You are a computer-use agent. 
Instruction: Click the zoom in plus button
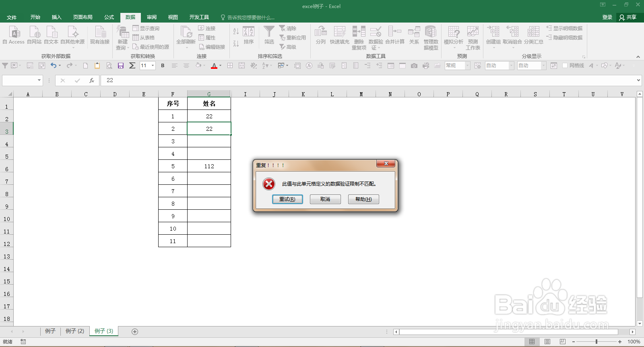pos(620,342)
